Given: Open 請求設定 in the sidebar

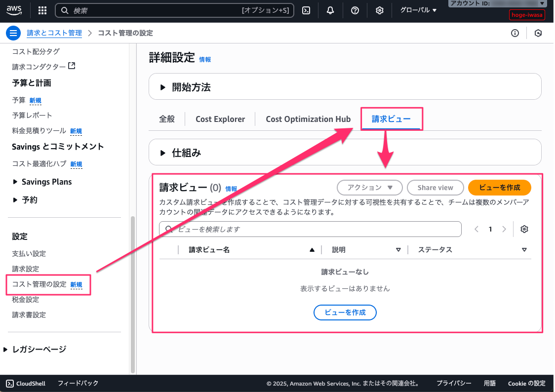Looking at the screenshot, I should click(x=26, y=269).
